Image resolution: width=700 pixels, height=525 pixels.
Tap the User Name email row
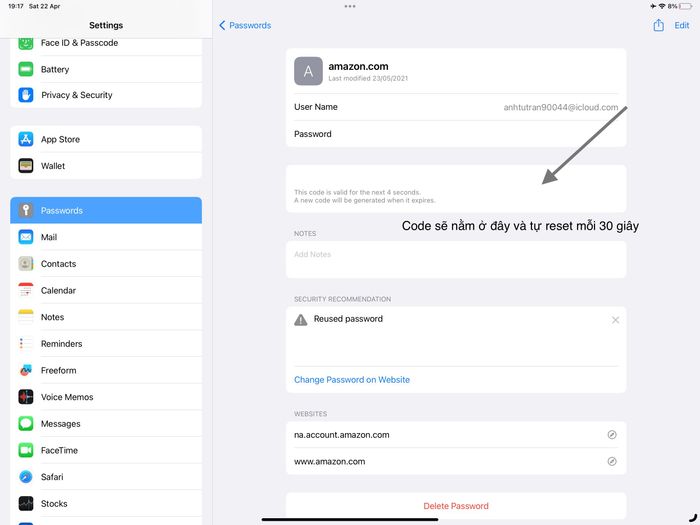point(456,107)
